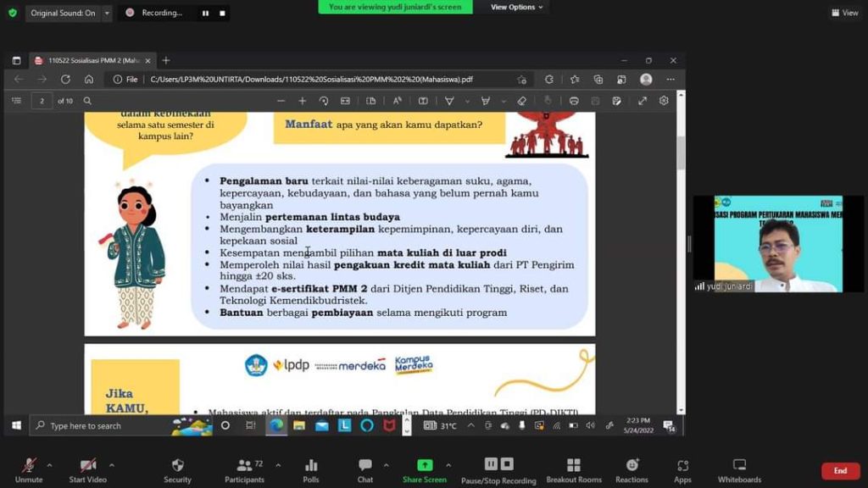Open Whiteboards
This screenshot has width=868, height=488.
pyautogui.click(x=739, y=470)
